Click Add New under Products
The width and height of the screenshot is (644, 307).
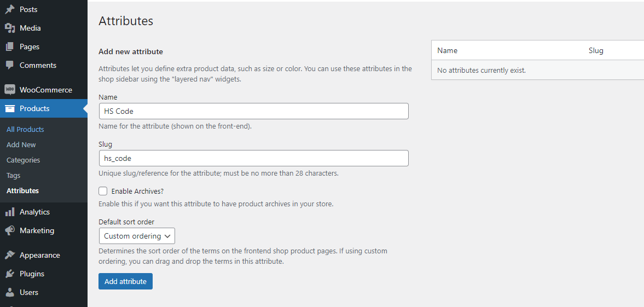(x=21, y=144)
